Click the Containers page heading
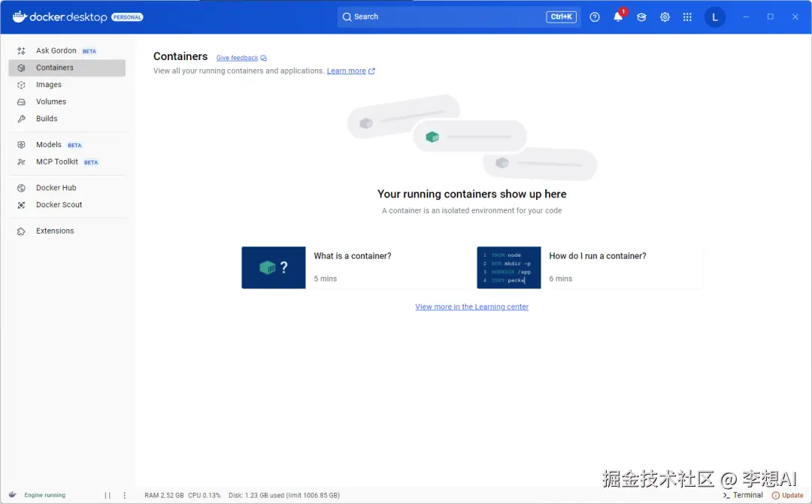 (x=180, y=56)
